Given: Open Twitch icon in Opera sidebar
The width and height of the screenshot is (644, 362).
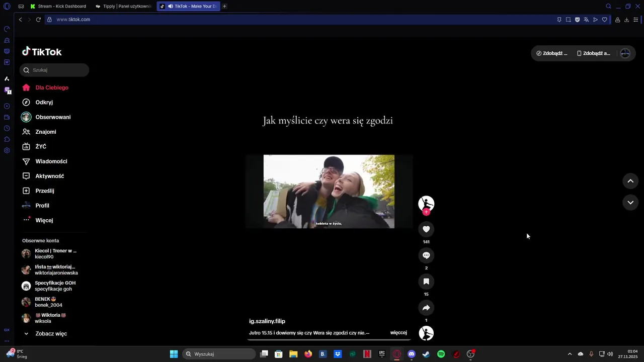Looking at the screenshot, I should pos(7,90).
